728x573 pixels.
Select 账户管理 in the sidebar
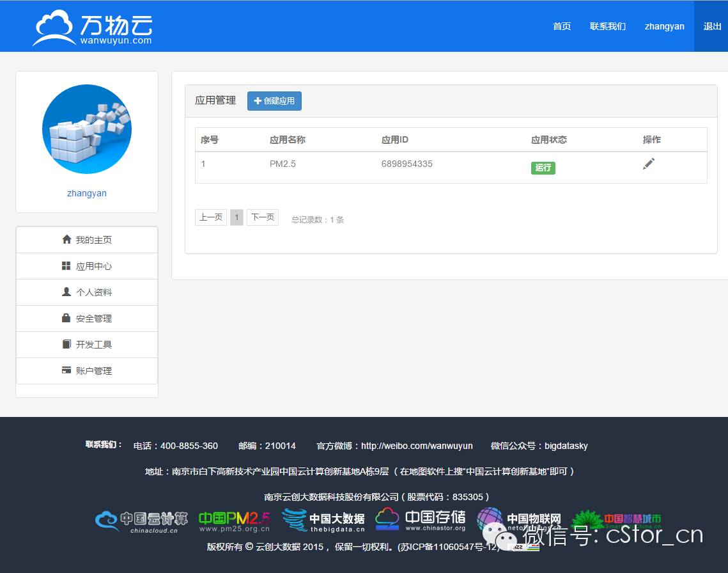pos(87,371)
